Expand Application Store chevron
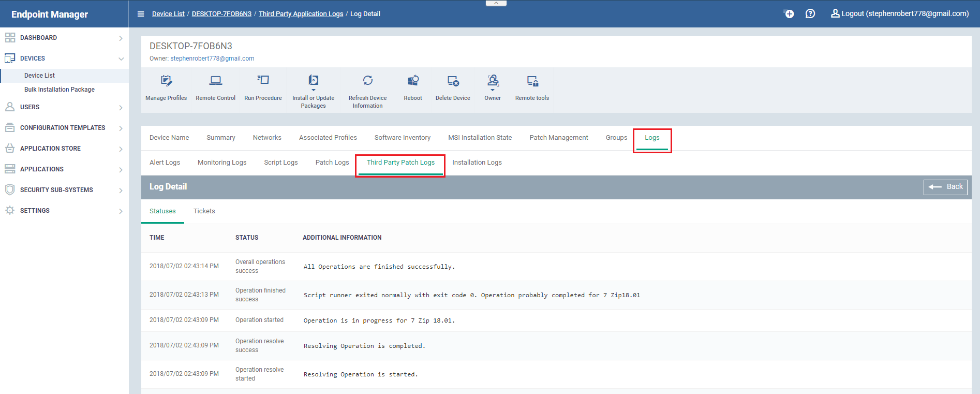The image size is (980, 394). click(121, 149)
